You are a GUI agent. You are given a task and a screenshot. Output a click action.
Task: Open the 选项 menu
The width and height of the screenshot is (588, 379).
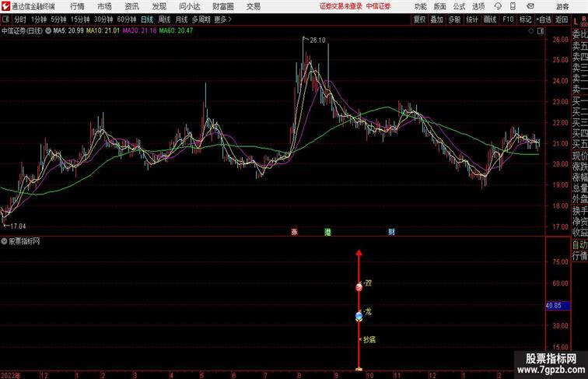[478, 7]
